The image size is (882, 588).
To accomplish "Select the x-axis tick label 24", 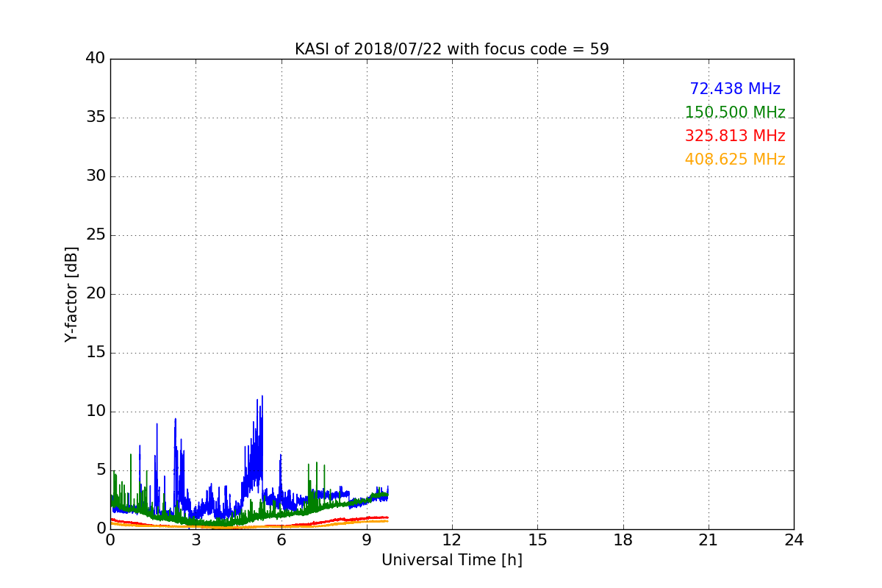I will [794, 540].
